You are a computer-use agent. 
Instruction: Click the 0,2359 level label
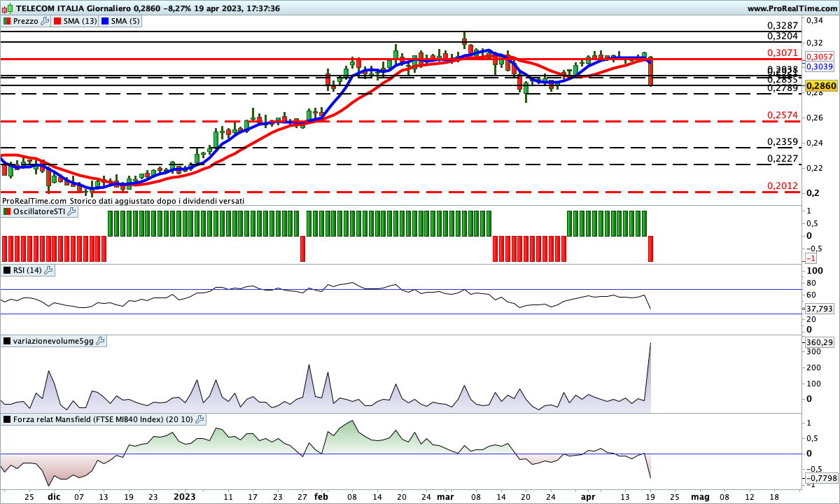[x=782, y=141]
